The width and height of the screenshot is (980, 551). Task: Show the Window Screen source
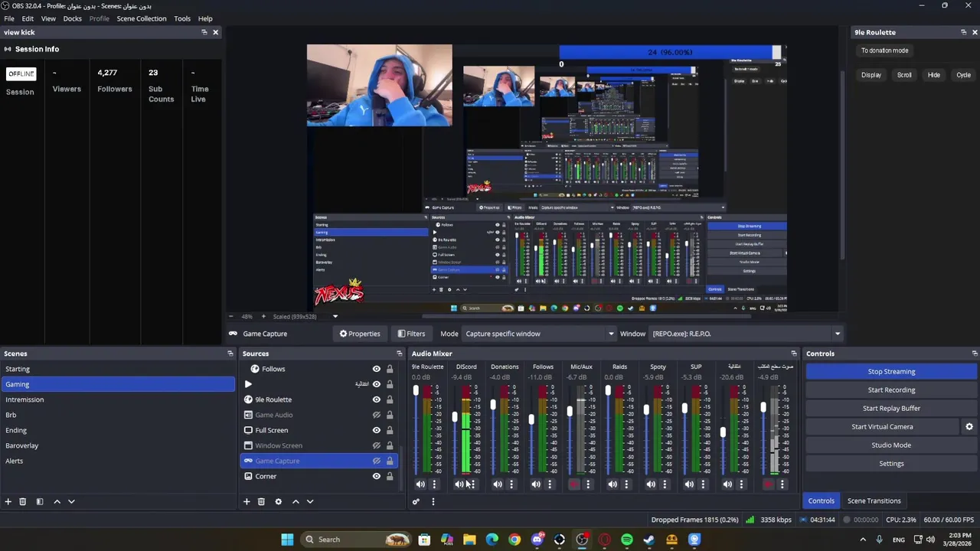376,445
